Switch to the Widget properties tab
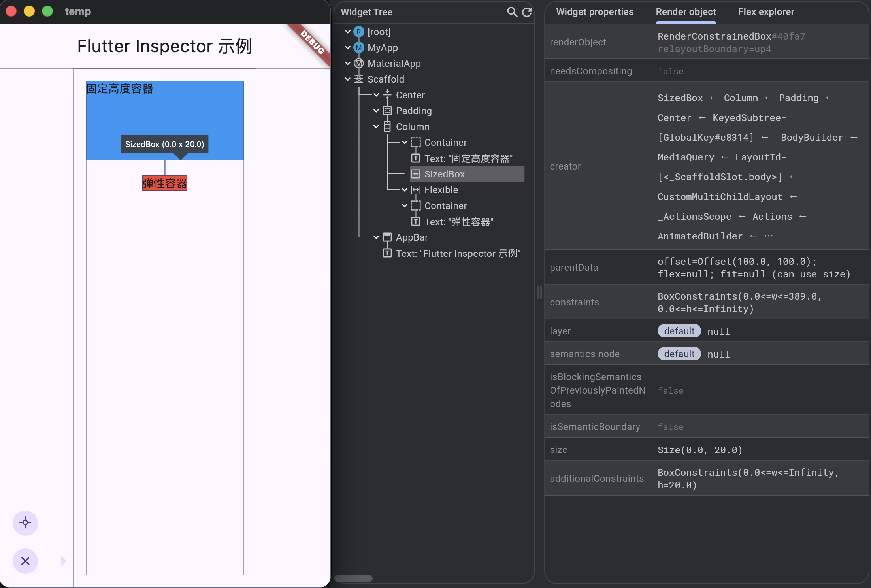The height and width of the screenshot is (588, 871). pos(595,12)
